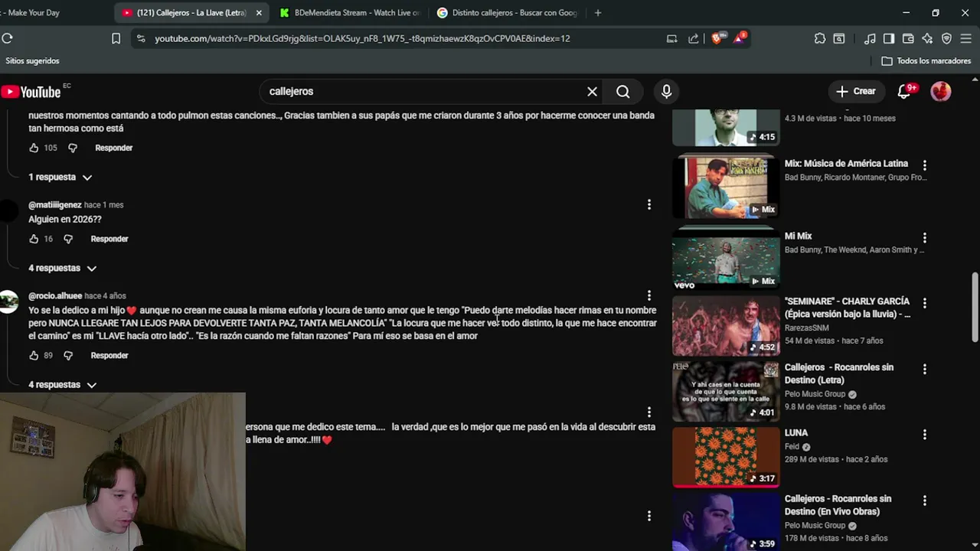Reply to the comment with 105 likes

114,148
